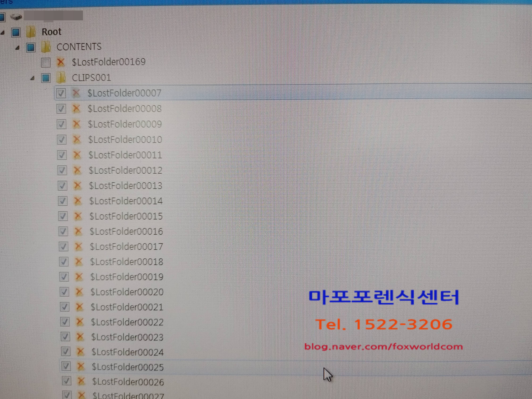Uncheck the $LostFolder00022 checkbox
The width and height of the screenshot is (532, 399).
[65, 322]
